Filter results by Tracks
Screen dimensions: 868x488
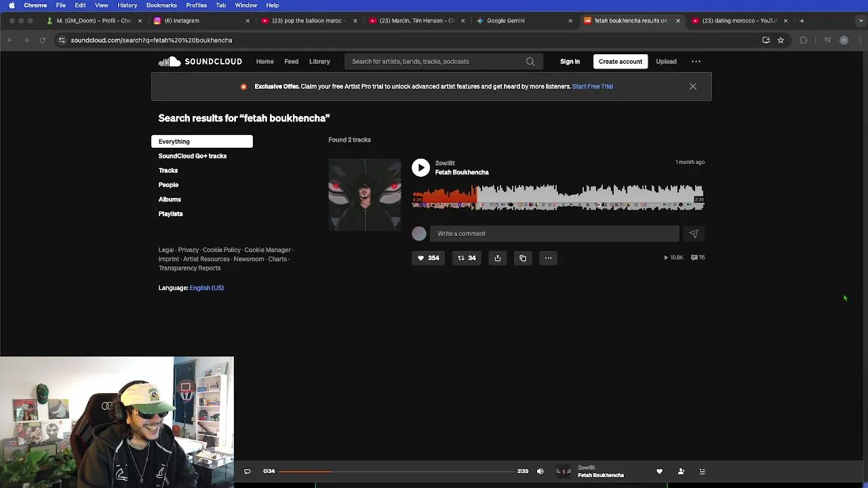coord(168,171)
